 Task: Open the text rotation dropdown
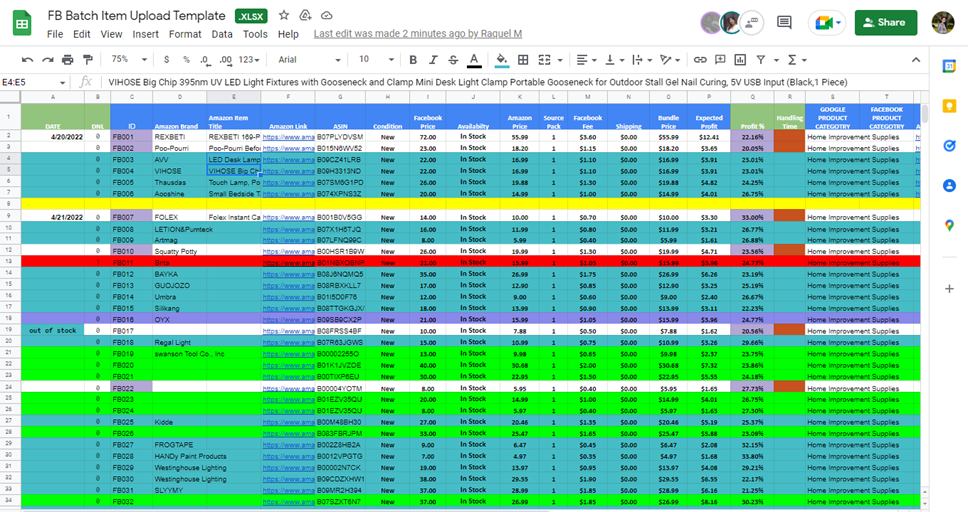coord(670,60)
